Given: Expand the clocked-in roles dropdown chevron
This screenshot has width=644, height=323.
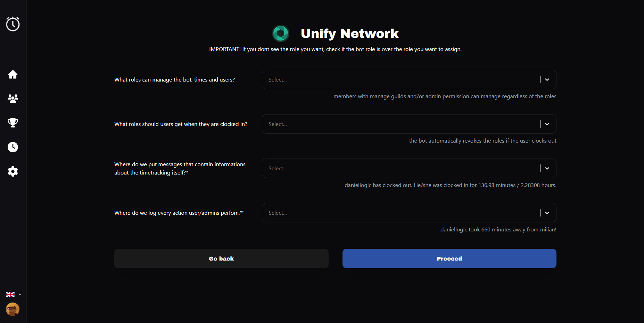Looking at the screenshot, I should 547,124.
